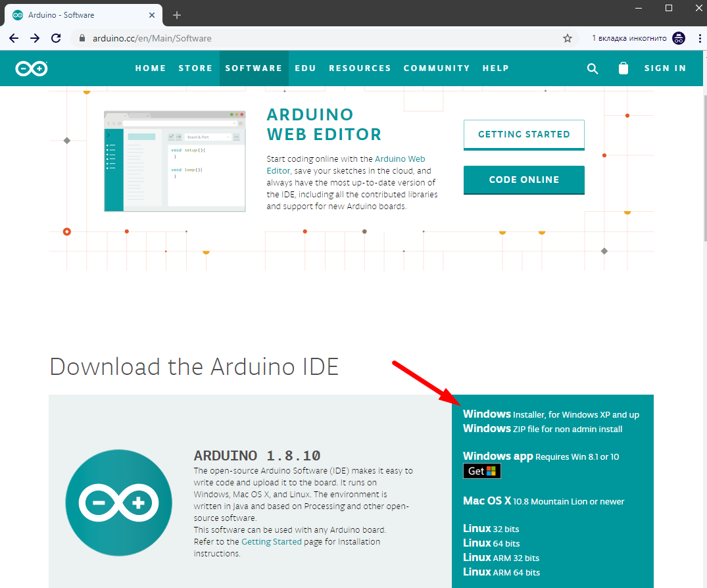Viewport: 707px width, 588px height.
Task: Open the search magnifier icon
Action: (592, 68)
